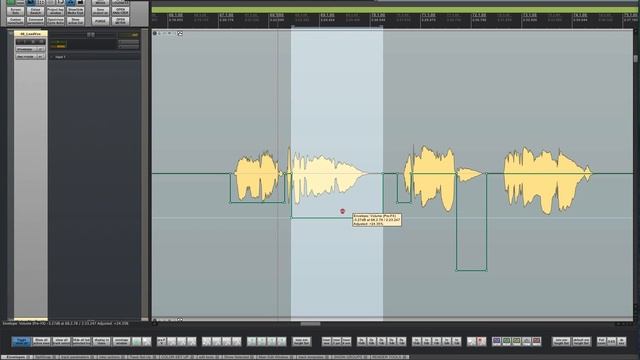Image resolution: width=640 pixels, height=360 pixels.
Task: Click the small triangular waveform clip
Action: click(469, 175)
